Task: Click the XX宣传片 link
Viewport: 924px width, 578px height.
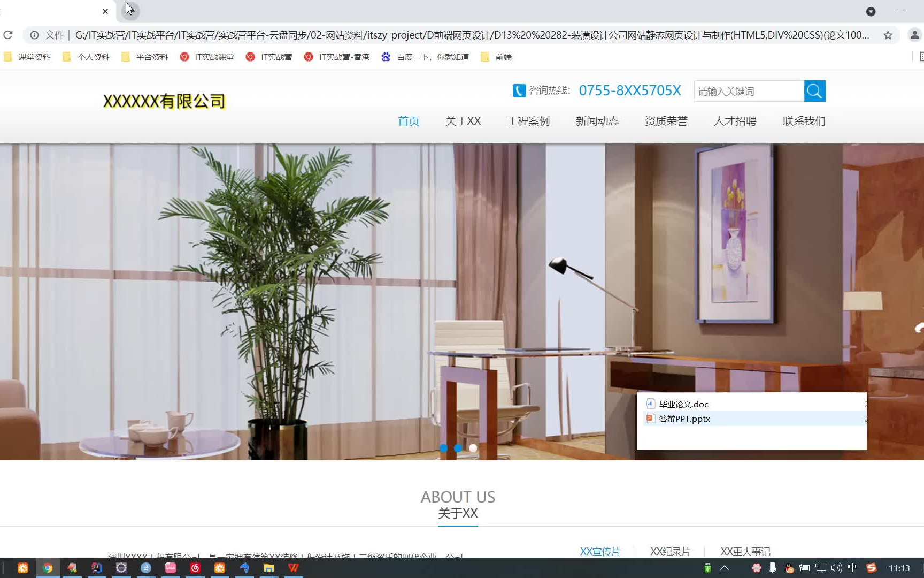Action: click(x=600, y=551)
